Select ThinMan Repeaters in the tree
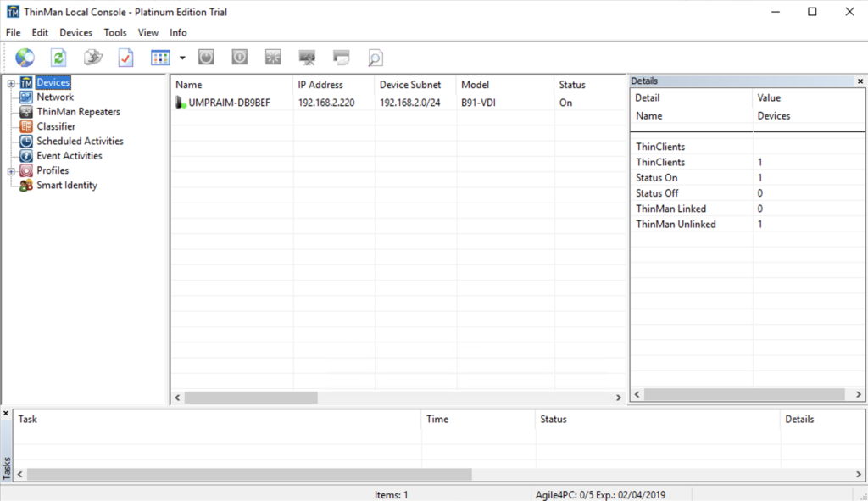Image resolution: width=868 pixels, height=501 pixels. pyautogui.click(x=78, y=112)
